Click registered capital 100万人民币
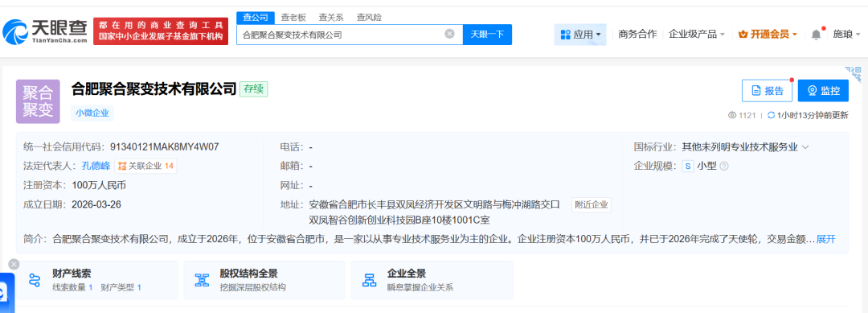 tap(99, 185)
